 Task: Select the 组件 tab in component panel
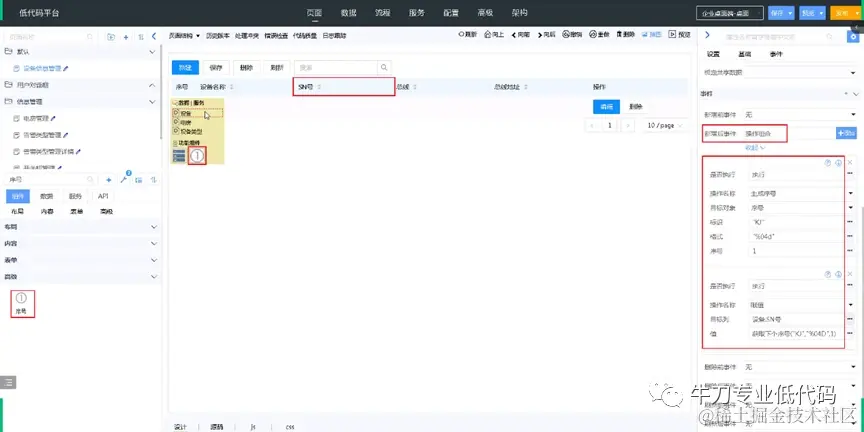[x=18, y=196]
